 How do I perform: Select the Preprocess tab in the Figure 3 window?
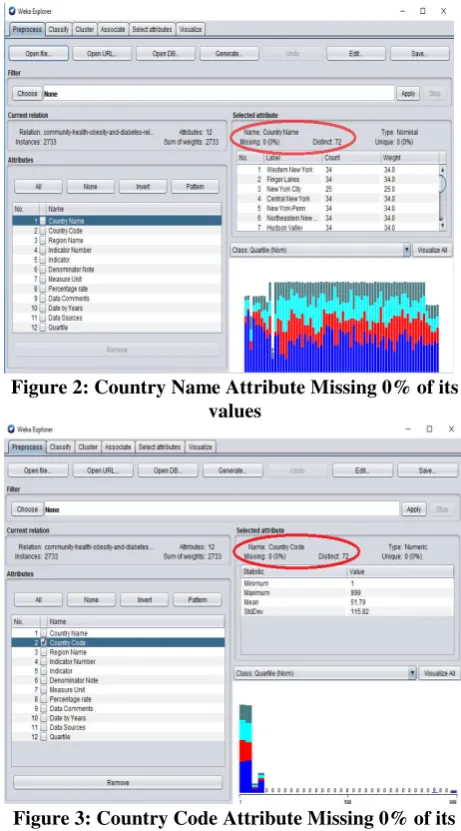27,447
